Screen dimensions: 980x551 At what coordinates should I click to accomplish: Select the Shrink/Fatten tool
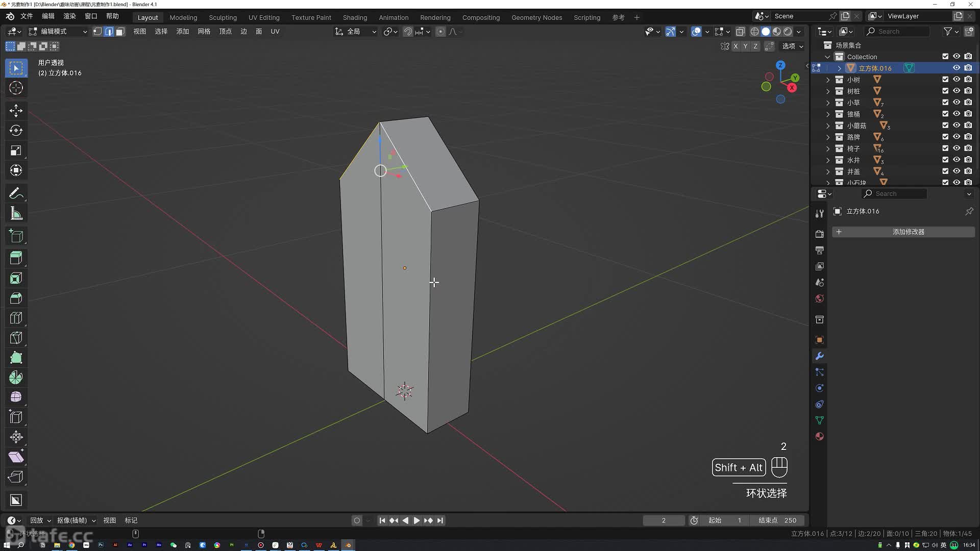point(16,437)
